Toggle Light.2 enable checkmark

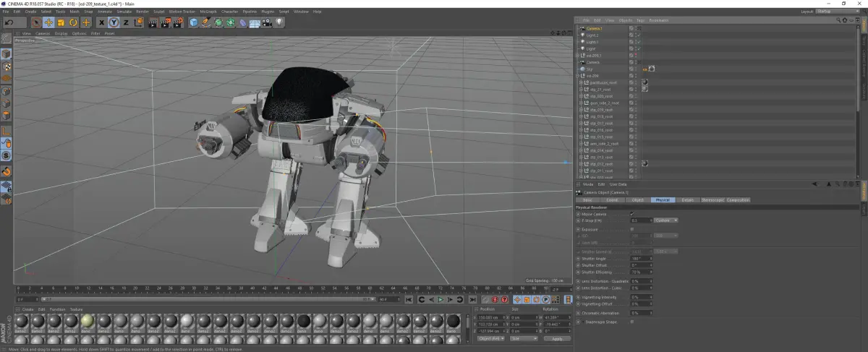click(639, 35)
